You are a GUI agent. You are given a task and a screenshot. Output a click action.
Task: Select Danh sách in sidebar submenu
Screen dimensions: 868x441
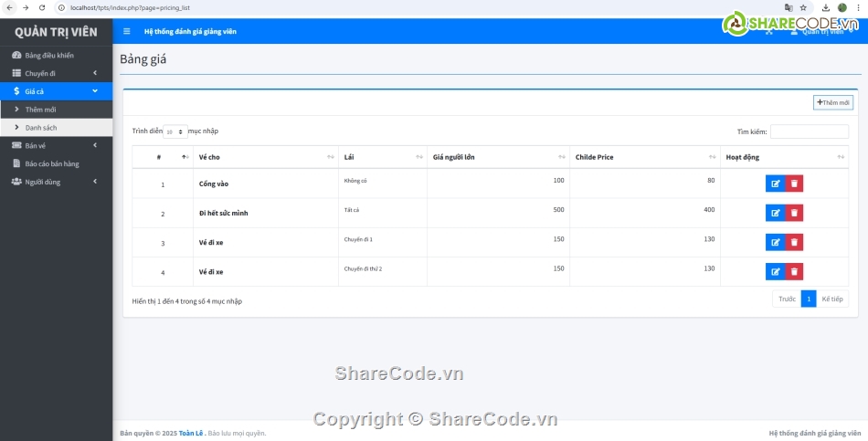[x=41, y=128]
